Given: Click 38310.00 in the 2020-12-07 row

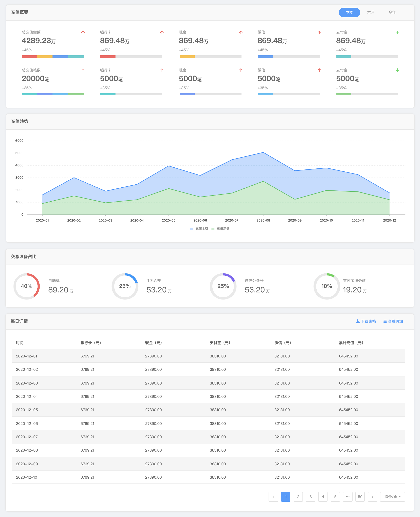Looking at the screenshot, I should tap(218, 437).
